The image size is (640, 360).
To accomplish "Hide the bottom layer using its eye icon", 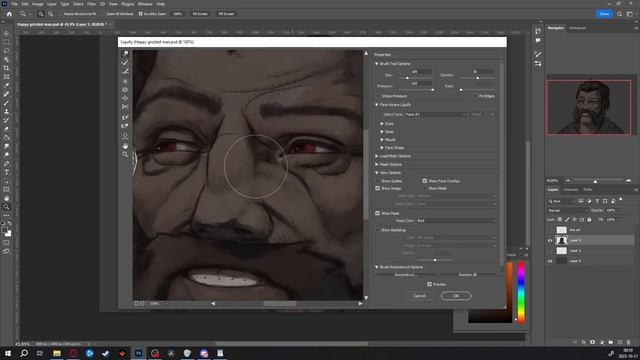I will click(x=550, y=261).
